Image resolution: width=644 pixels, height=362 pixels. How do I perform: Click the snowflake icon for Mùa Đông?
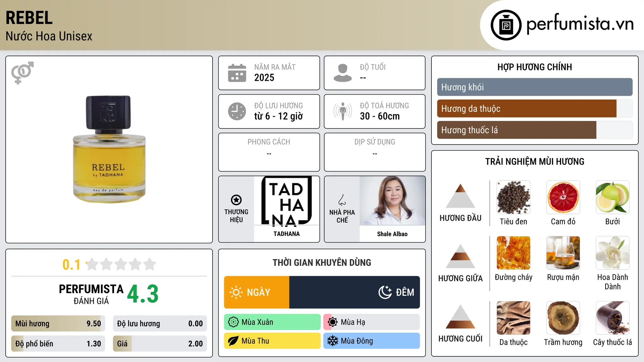332,341
